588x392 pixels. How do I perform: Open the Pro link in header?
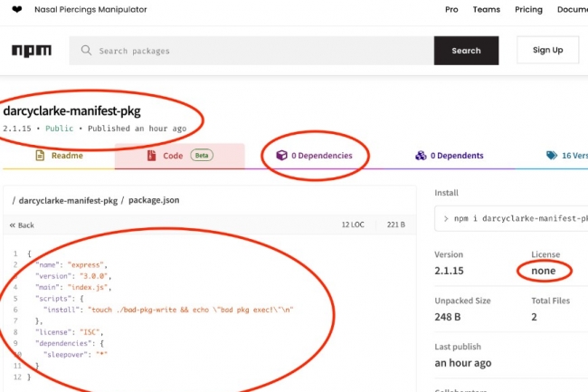click(x=451, y=10)
